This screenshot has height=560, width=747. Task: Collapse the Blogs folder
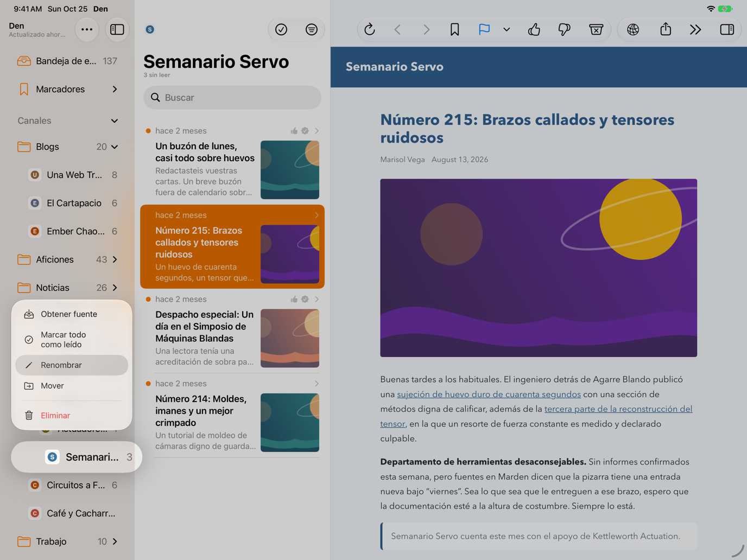115,147
